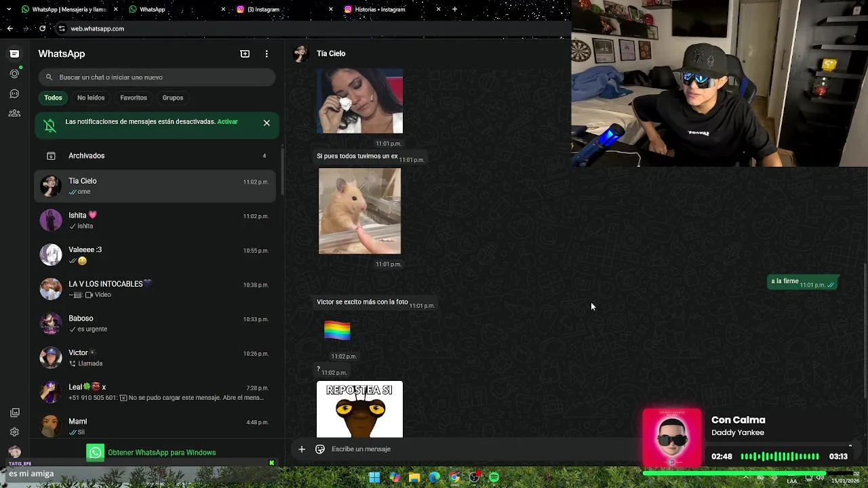Image resolution: width=868 pixels, height=488 pixels.
Task: Open the Communities icon in left sidebar
Action: coord(14,113)
